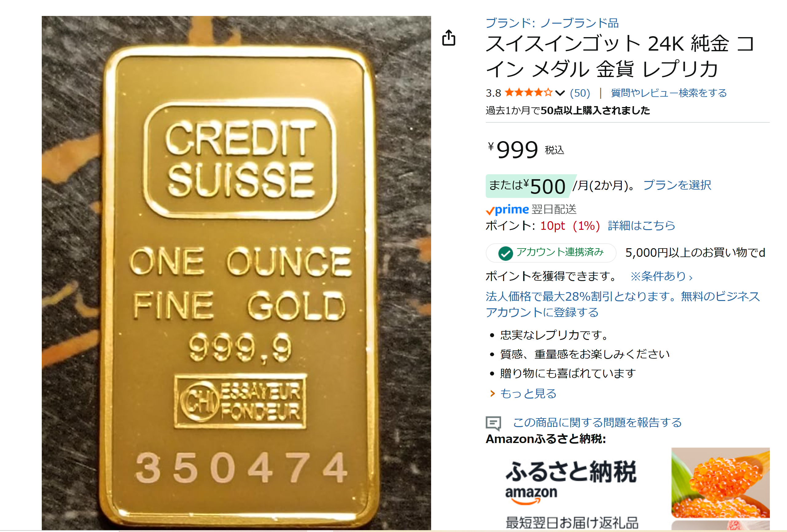This screenshot has width=787, height=532.
Task: Click the salmon roe furusato thumbnail
Action: point(720,483)
